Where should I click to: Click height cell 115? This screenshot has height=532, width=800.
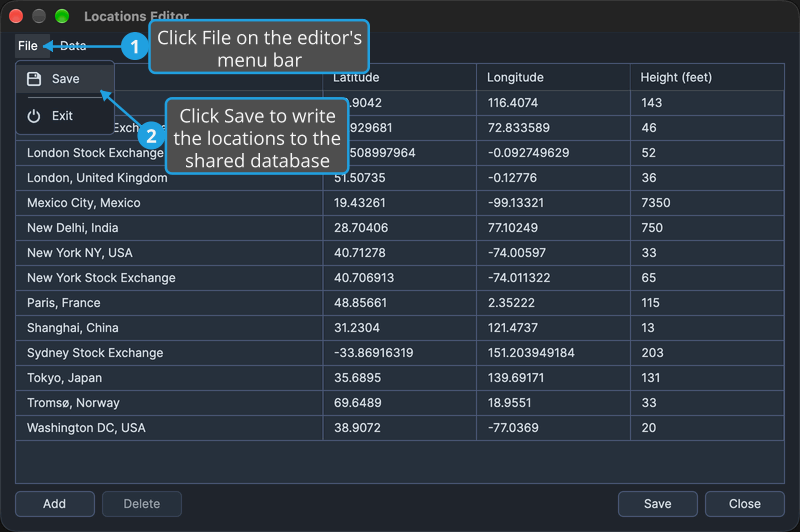tap(707, 302)
